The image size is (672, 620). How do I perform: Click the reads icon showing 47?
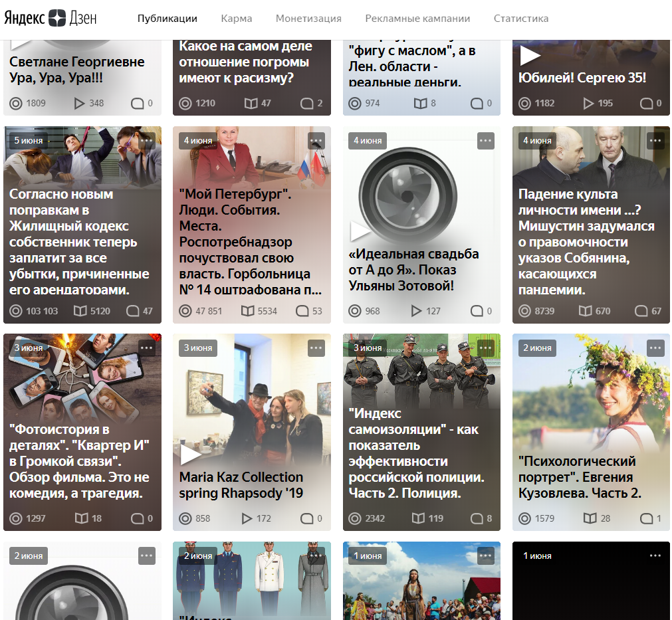pos(251,103)
